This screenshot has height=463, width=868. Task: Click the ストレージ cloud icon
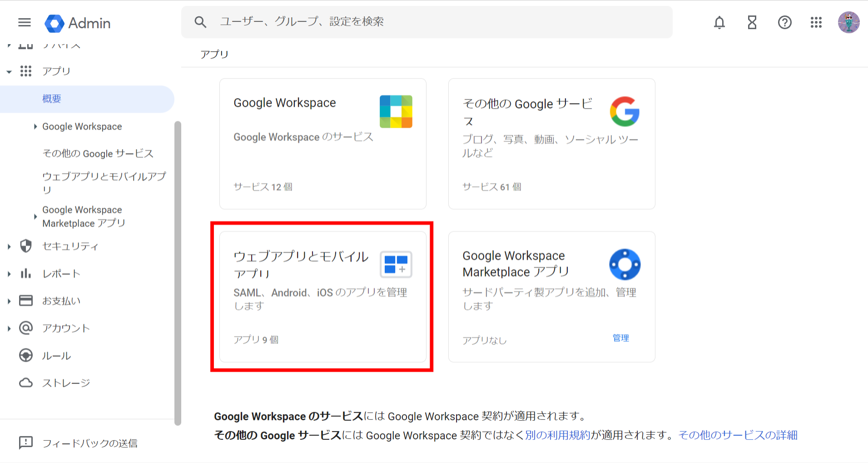pyautogui.click(x=26, y=383)
